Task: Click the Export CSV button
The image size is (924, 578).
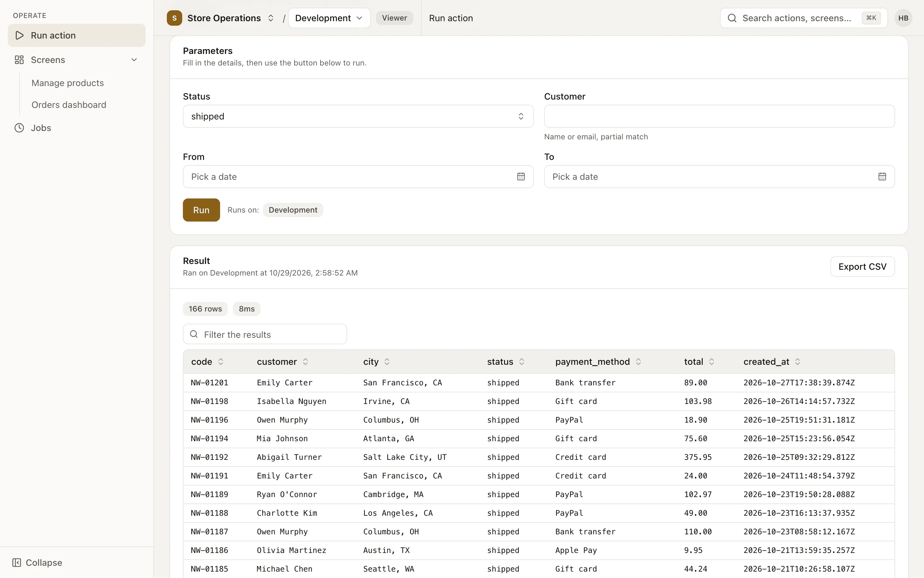Action: (x=862, y=267)
